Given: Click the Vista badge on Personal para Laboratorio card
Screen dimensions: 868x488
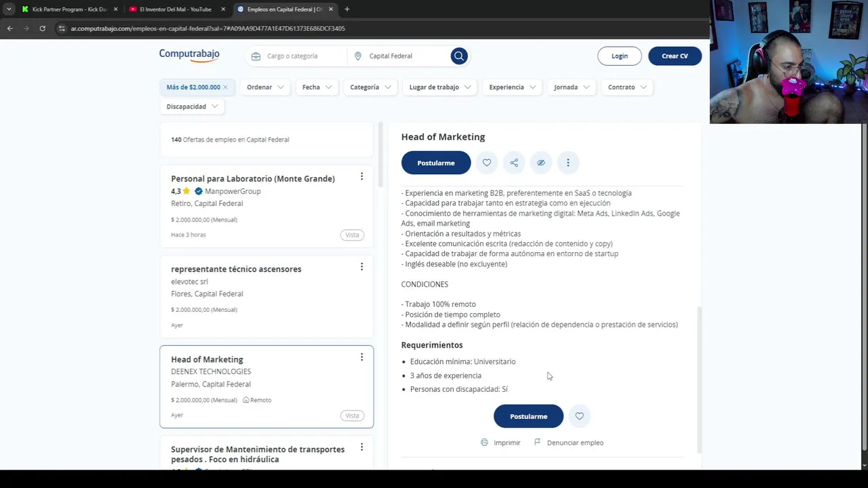Looking at the screenshot, I should click(x=352, y=235).
